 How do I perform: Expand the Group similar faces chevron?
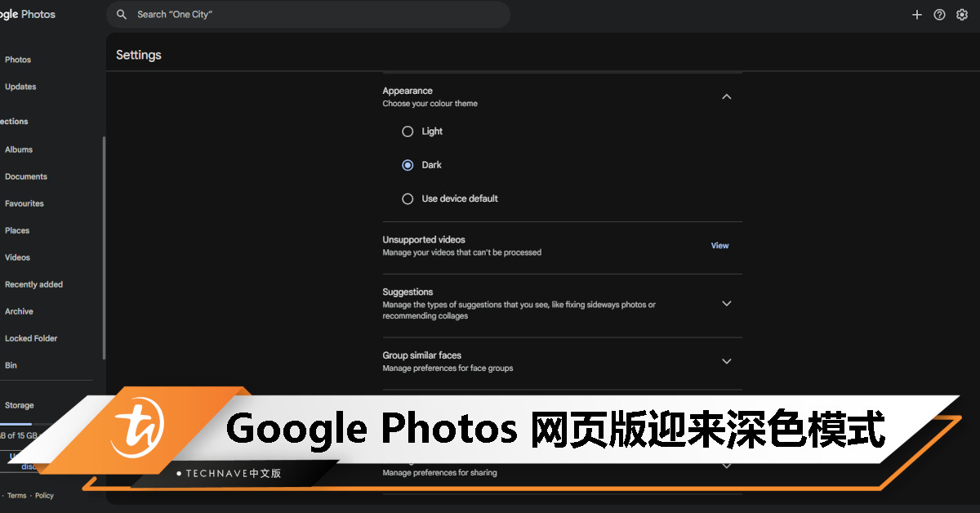pos(727,361)
